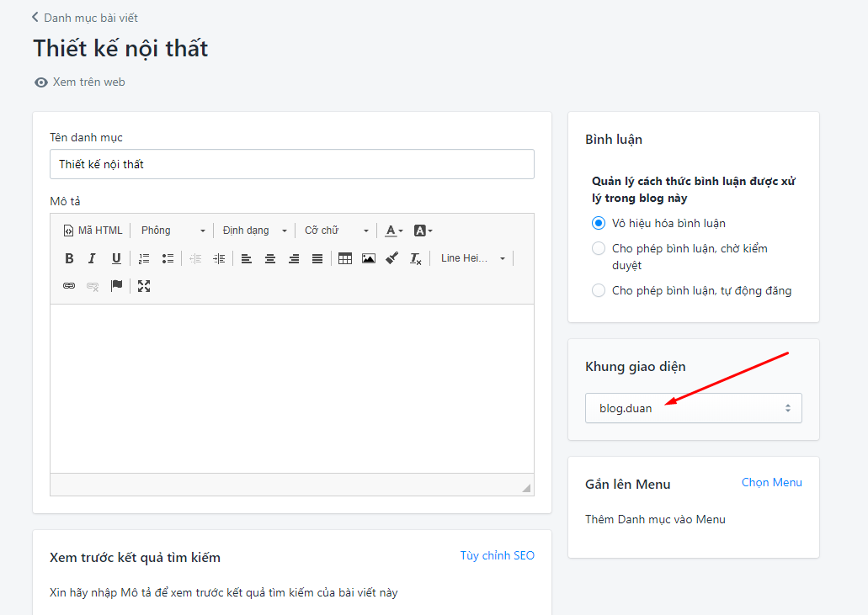Screen dimensions: 868x615
Task: Open the Mã HTML source view
Action: click(x=93, y=231)
